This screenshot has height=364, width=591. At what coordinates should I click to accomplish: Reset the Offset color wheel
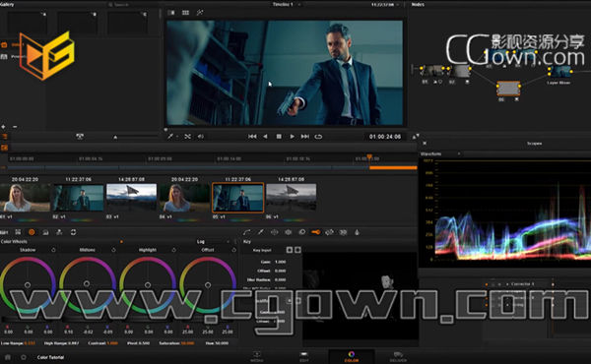(x=234, y=250)
